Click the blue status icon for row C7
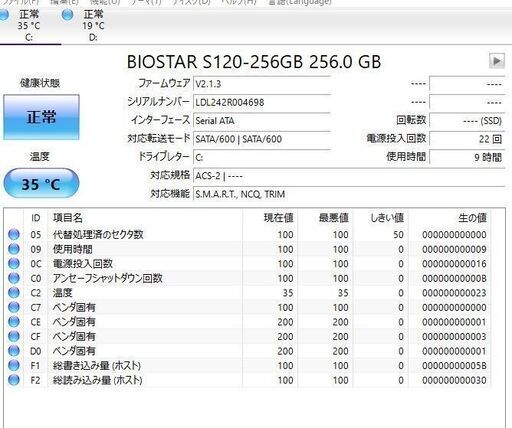The height and width of the screenshot is (428, 512). (x=14, y=307)
